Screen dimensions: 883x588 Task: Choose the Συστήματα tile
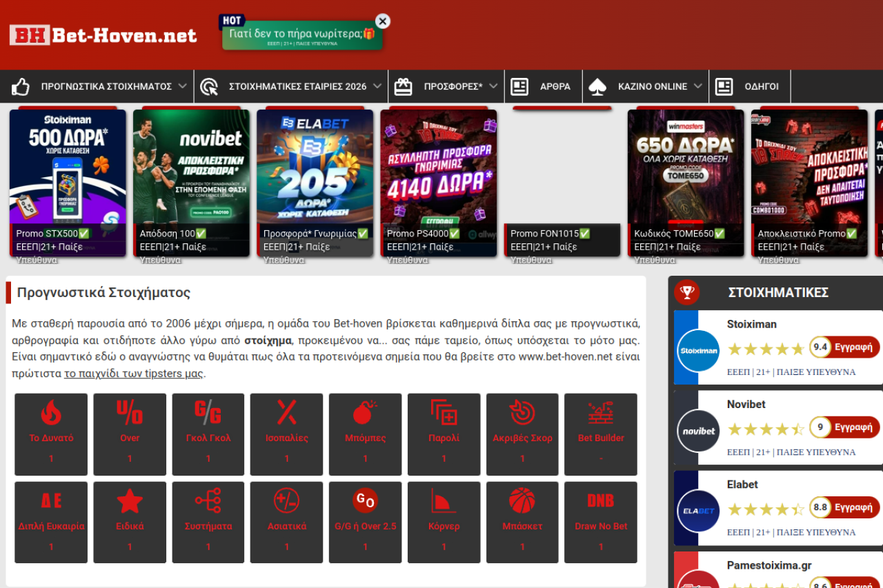coord(208,523)
